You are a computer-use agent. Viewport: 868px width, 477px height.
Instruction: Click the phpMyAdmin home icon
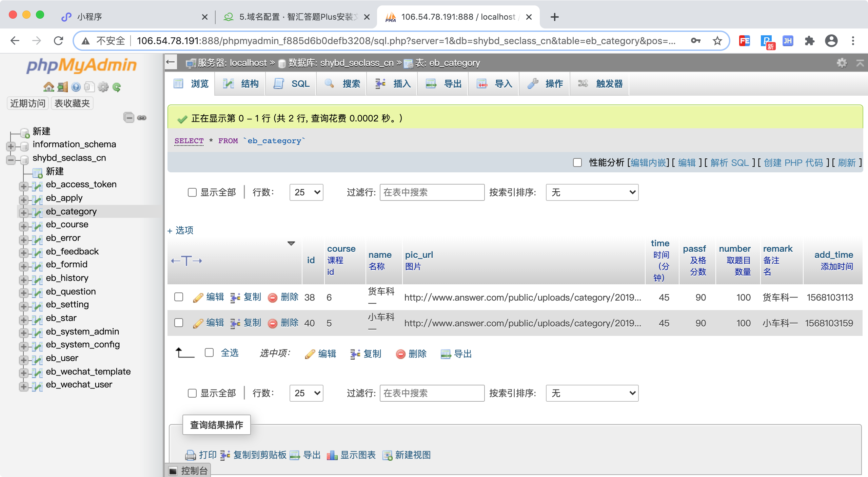tap(48, 87)
